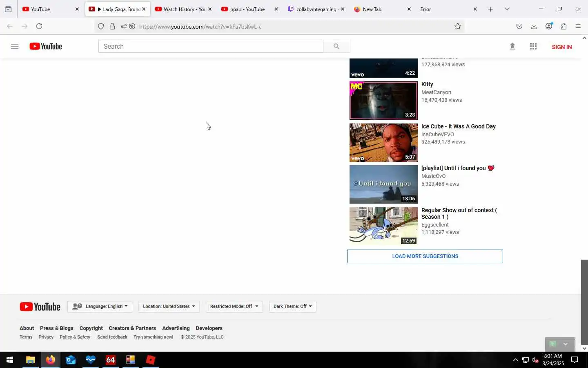Open the Dark Theme: Off dropdown

pos(293,306)
